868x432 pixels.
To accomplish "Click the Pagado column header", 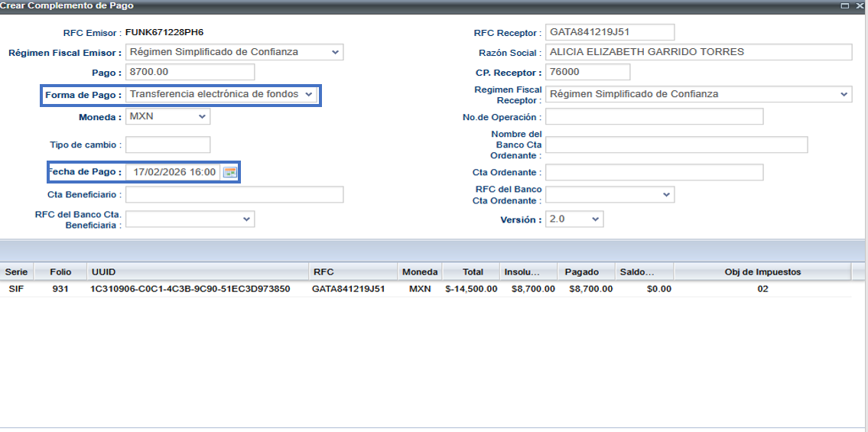I will pos(581,272).
